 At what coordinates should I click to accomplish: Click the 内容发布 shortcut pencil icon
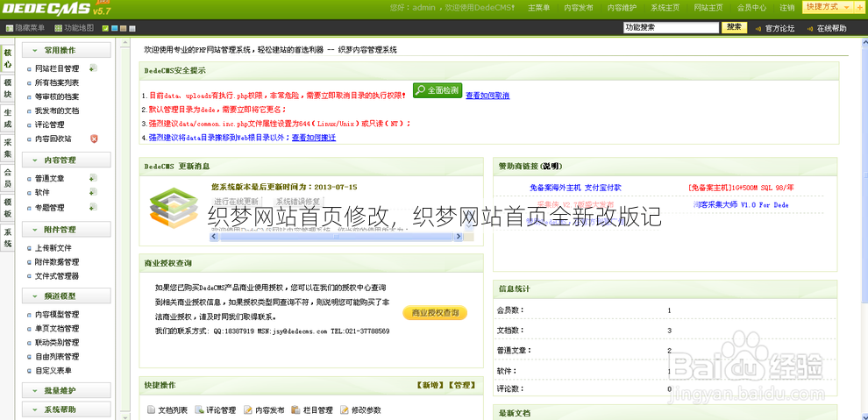[x=248, y=410]
